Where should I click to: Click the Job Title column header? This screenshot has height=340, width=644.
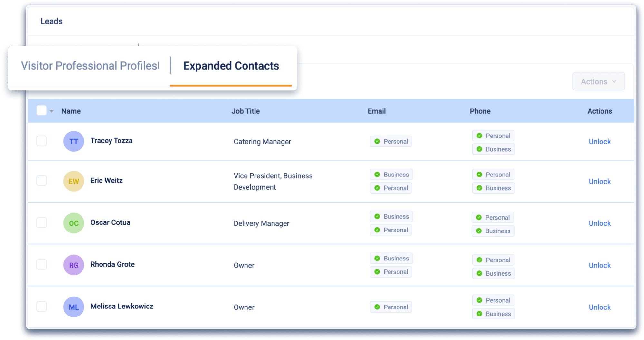(x=245, y=111)
